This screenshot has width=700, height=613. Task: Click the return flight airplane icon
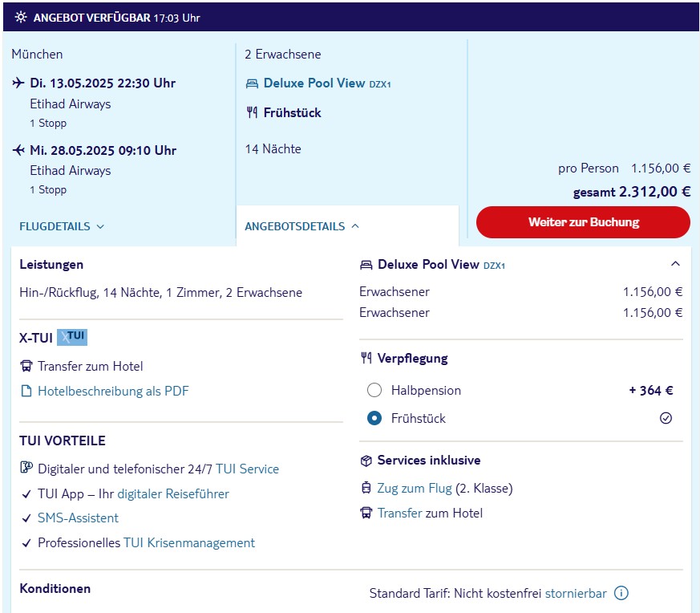18,150
